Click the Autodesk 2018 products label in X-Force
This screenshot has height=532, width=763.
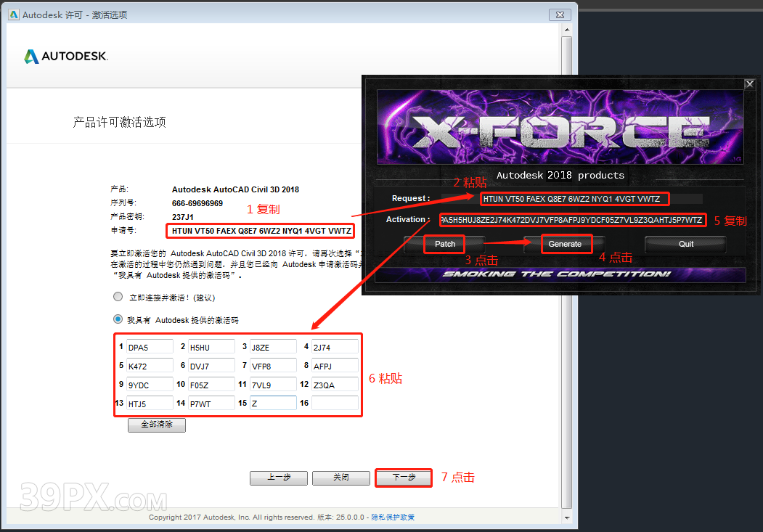tap(560, 175)
